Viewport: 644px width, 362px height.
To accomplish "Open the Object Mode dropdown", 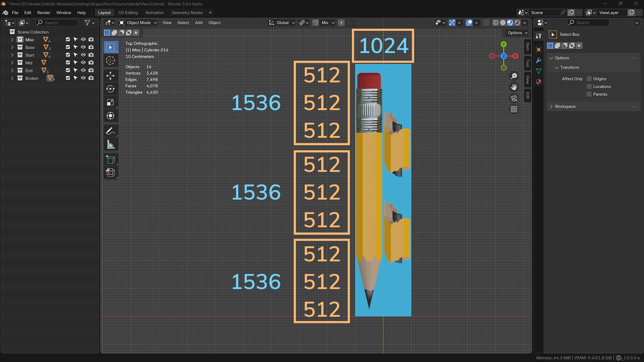I will tap(138, 23).
